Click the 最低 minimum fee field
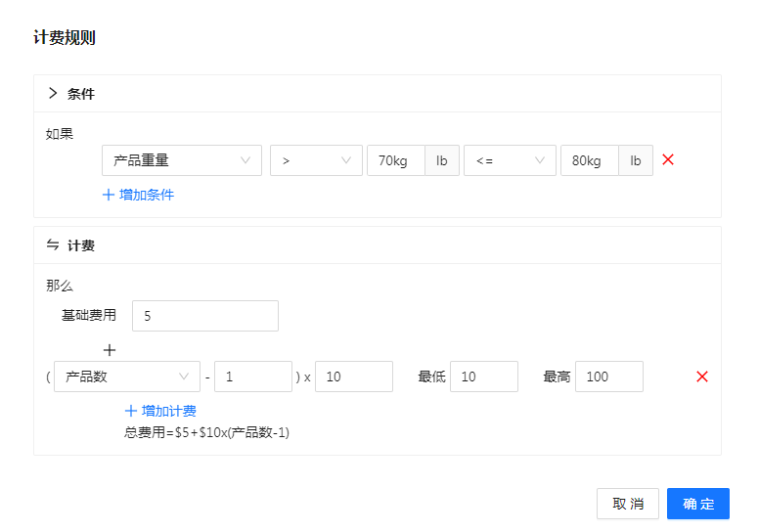Screen dimensions: 759x532 [x=483, y=377]
